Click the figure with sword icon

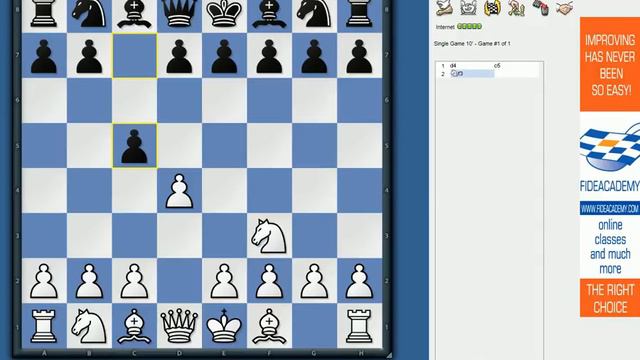(x=516, y=8)
